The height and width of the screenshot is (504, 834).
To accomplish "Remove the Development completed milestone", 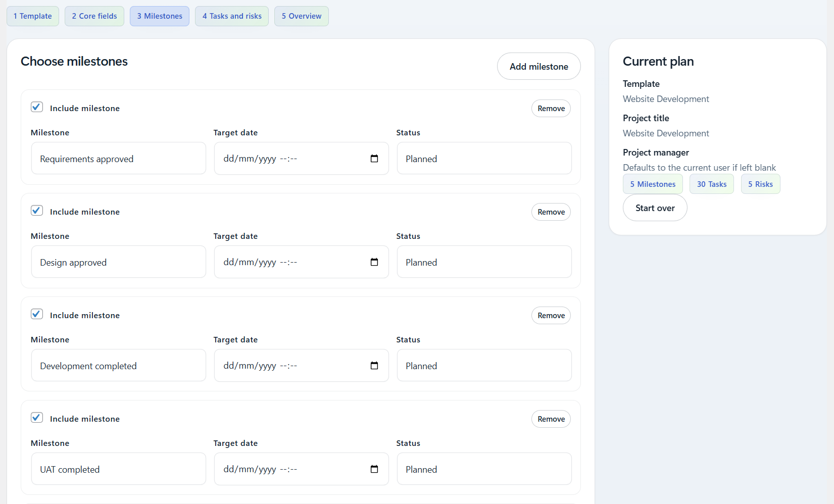I will 551,316.
